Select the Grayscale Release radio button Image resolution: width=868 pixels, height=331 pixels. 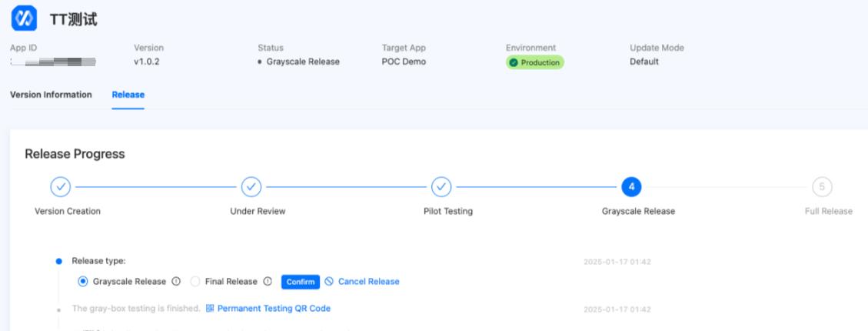(x=83, y=282)
